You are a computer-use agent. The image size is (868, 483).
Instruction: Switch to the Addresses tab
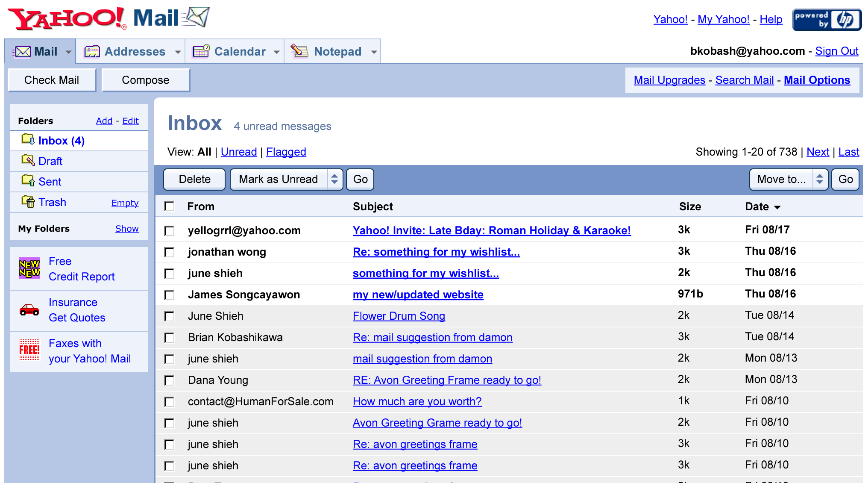[131, 52]
